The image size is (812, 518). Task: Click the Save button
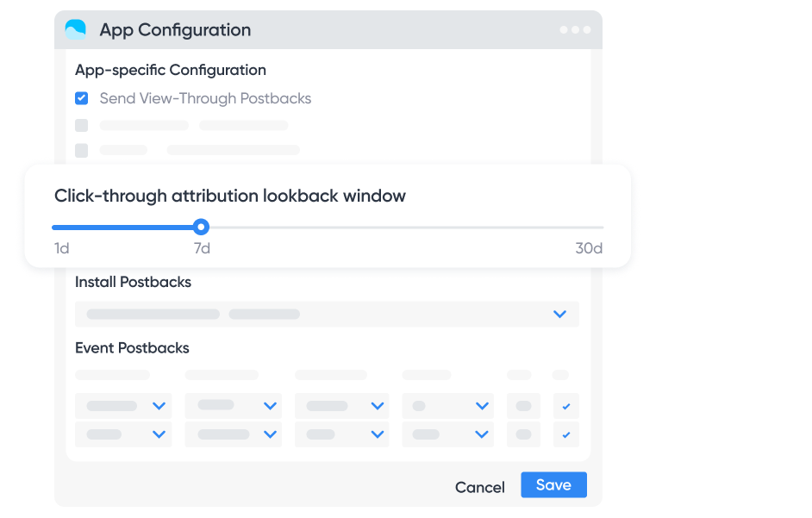pyautogui.click(x=553, y=485)
